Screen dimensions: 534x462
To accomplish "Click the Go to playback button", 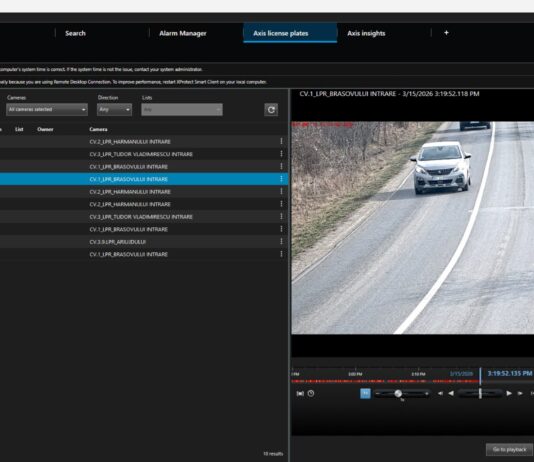I will point(509,449).
